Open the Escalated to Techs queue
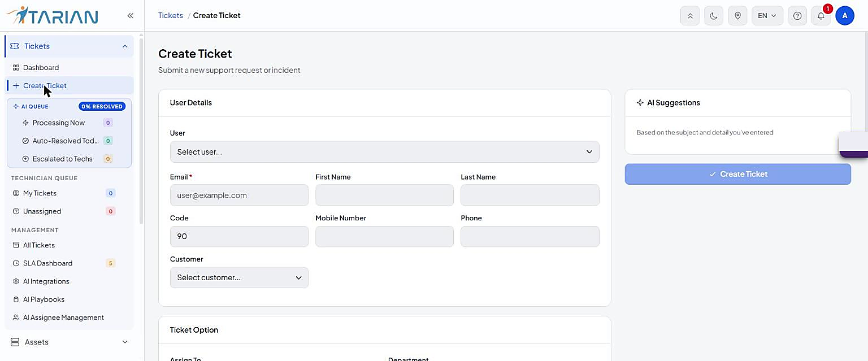This screenshot has width=868, height=361. click(x=69, y=159)
